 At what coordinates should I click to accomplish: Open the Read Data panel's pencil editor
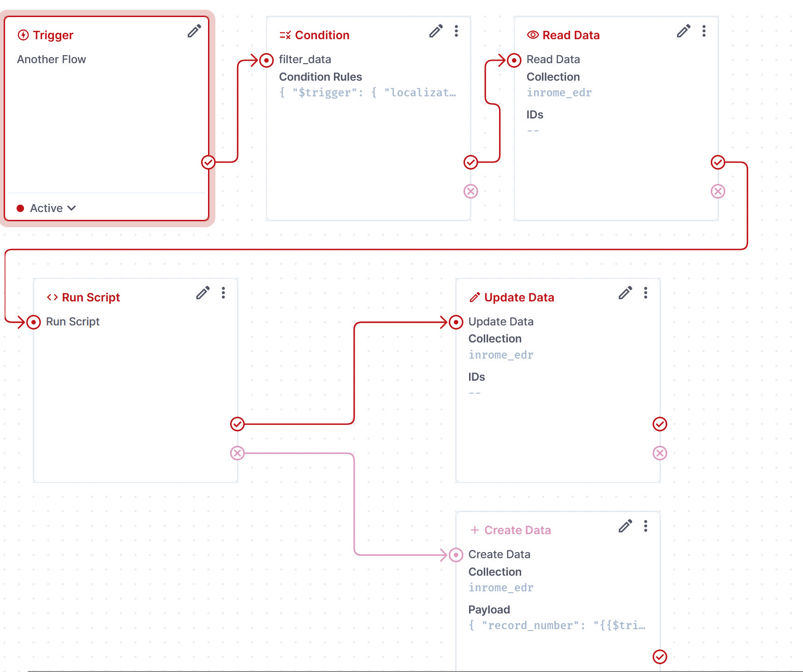tap(684, 31)
